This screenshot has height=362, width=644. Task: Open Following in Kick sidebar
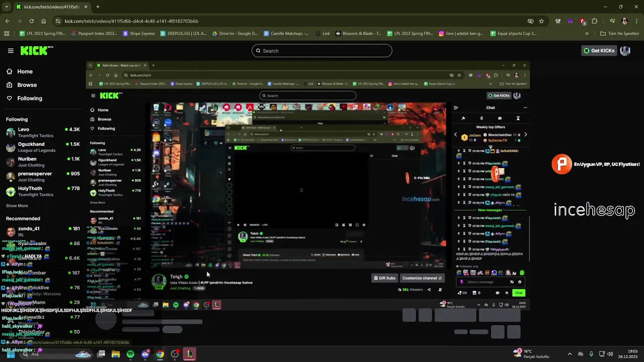[x=24, y=99]
